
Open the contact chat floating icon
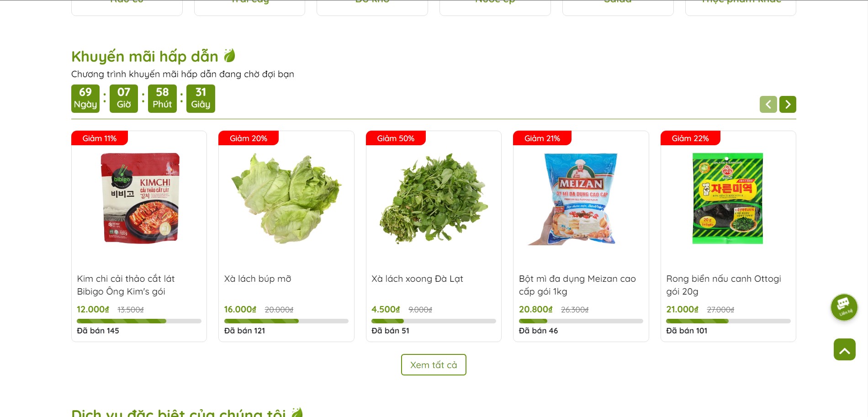pyautogui.click(x=844, y=307)
